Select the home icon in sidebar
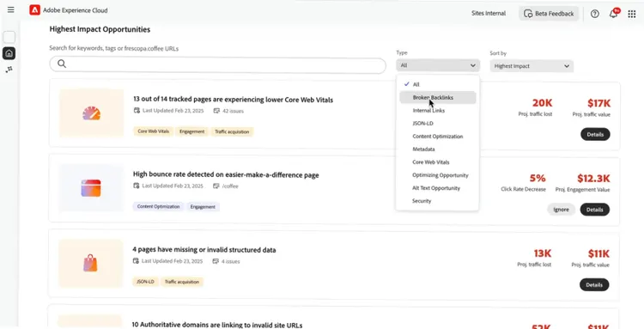Viewport: 644px width, 329px height. [9, 53]
